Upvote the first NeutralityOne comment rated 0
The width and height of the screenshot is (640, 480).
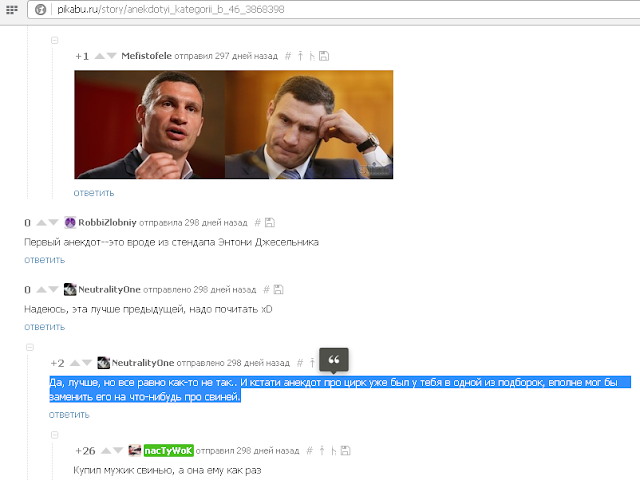[x=42, y=289]
